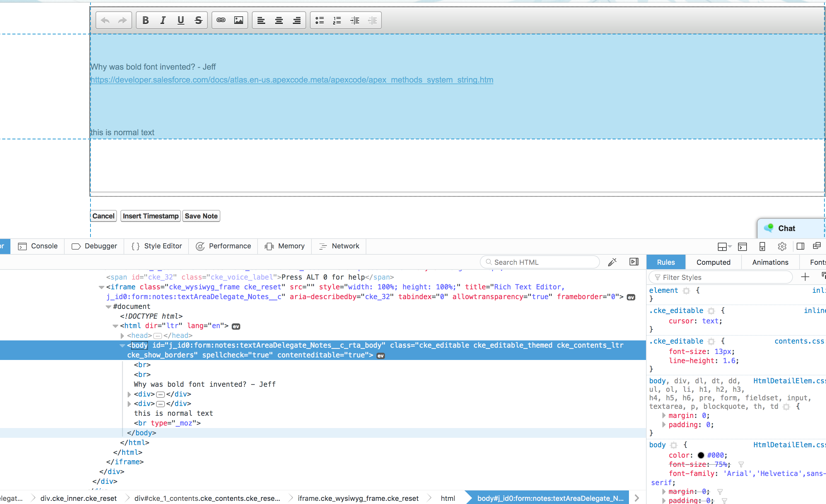Viewport: 826px width, 504px height.
Task: Add a new CSS rule
Action: [805, 277]
